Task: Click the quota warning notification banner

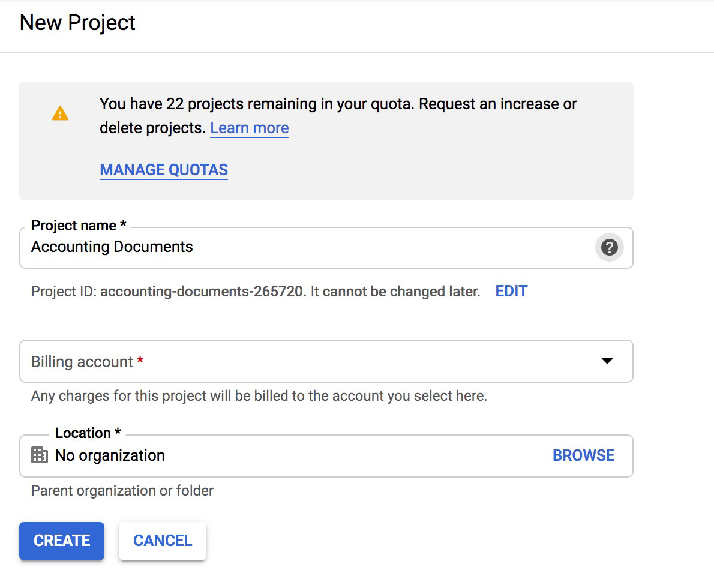Action: (326, 140)
